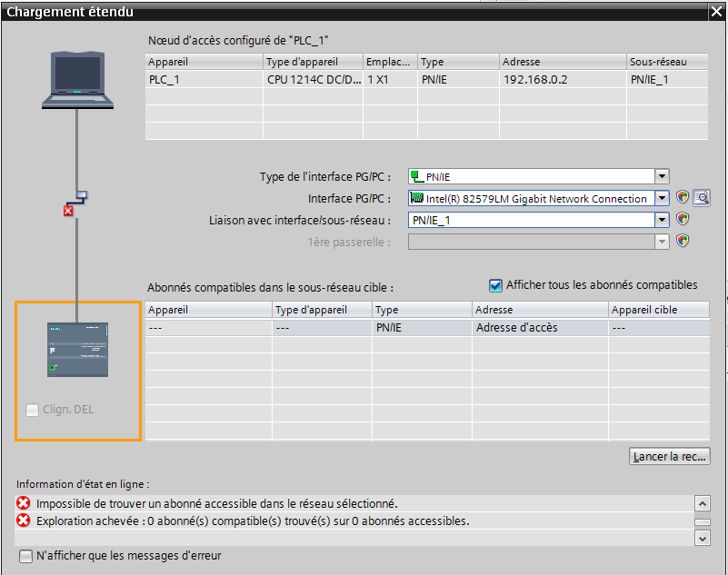Expand the Interface PG/PC network adapter dropdown

[662, 198]
